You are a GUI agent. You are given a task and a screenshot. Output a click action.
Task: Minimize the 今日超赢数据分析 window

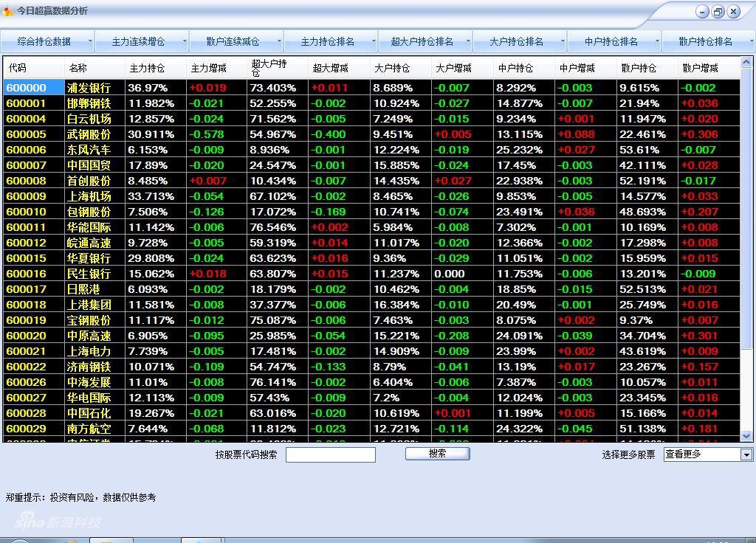pos(703,12)
